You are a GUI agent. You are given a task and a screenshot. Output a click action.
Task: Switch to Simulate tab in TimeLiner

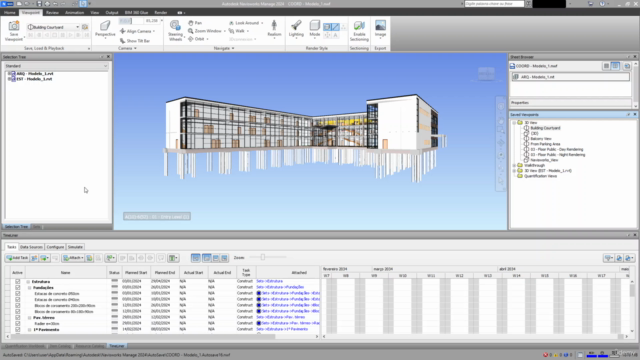[75, 247]
